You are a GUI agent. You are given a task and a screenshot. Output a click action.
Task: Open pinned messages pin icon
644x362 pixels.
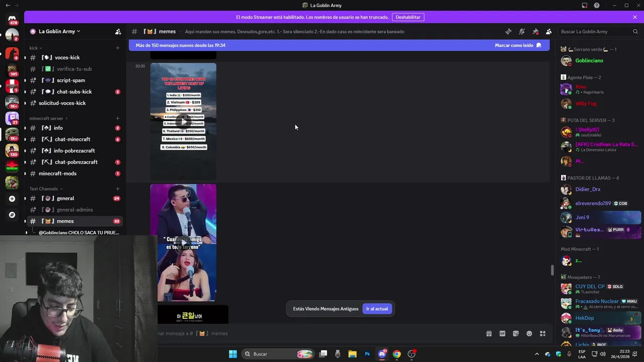tap(535, 31)
